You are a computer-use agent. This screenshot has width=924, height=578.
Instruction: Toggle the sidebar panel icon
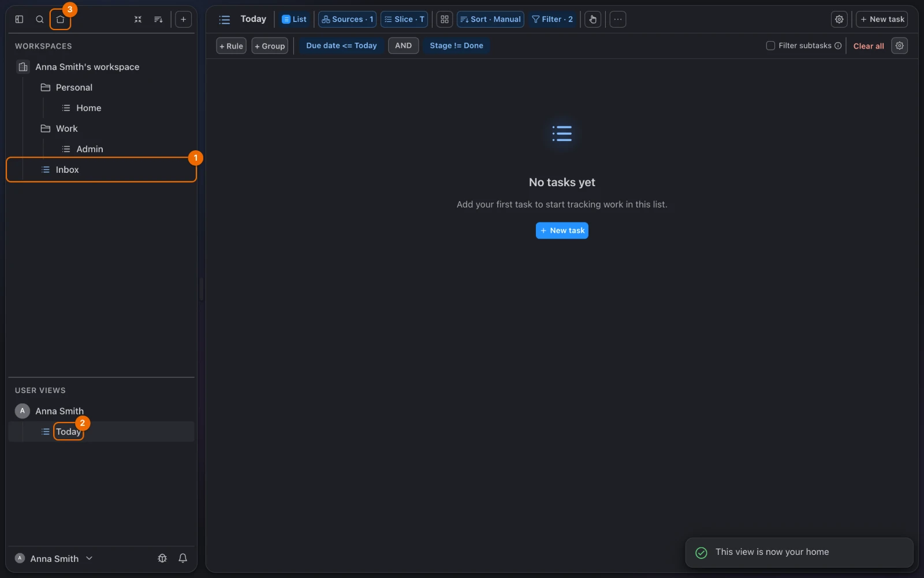(x=19, y=19)
